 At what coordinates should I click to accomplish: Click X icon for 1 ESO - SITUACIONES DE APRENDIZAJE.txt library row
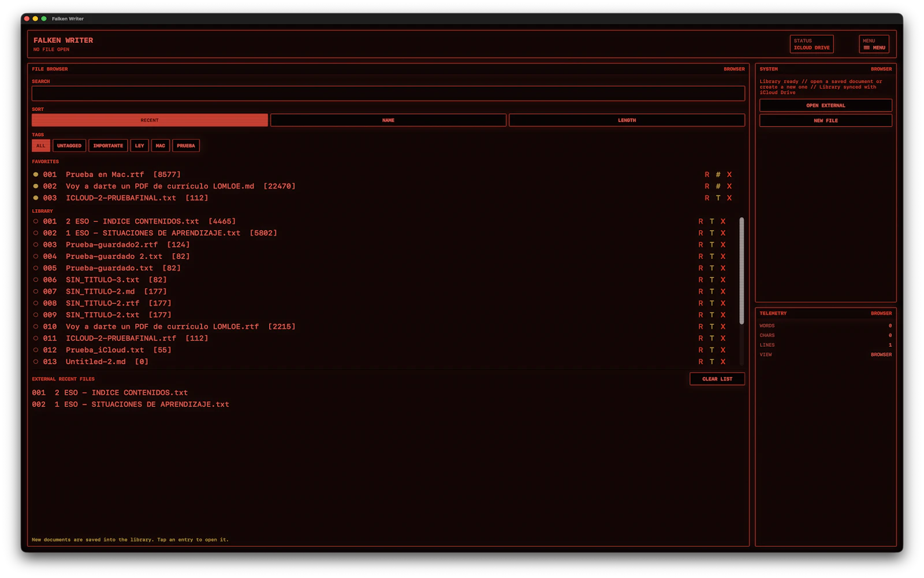pyautogui.click(x=722, y=233)
